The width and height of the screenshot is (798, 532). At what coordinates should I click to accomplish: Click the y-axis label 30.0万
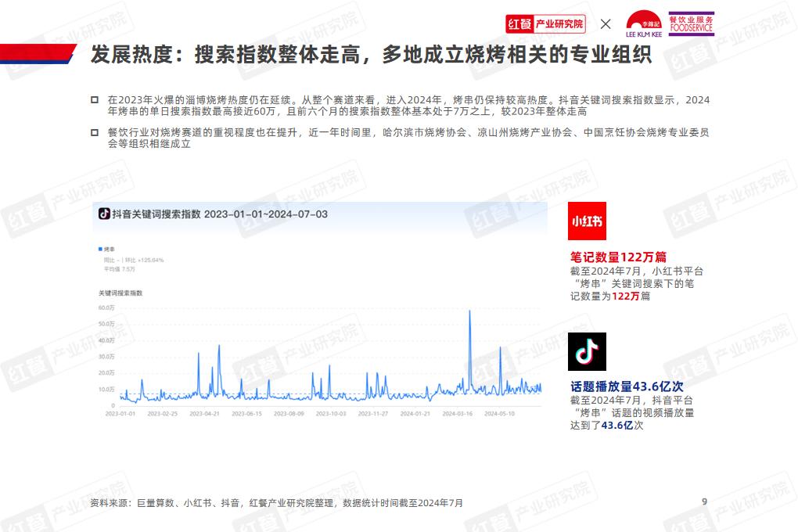tap(106, 357)
